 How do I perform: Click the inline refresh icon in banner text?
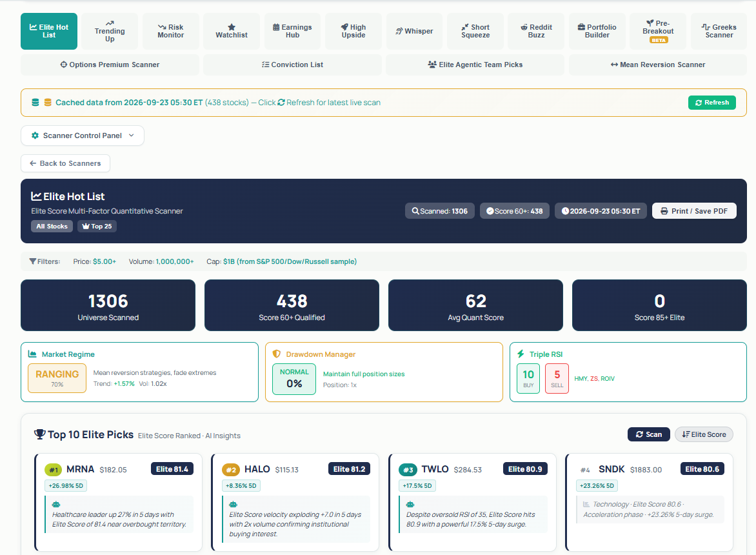[x=281, y=102]
